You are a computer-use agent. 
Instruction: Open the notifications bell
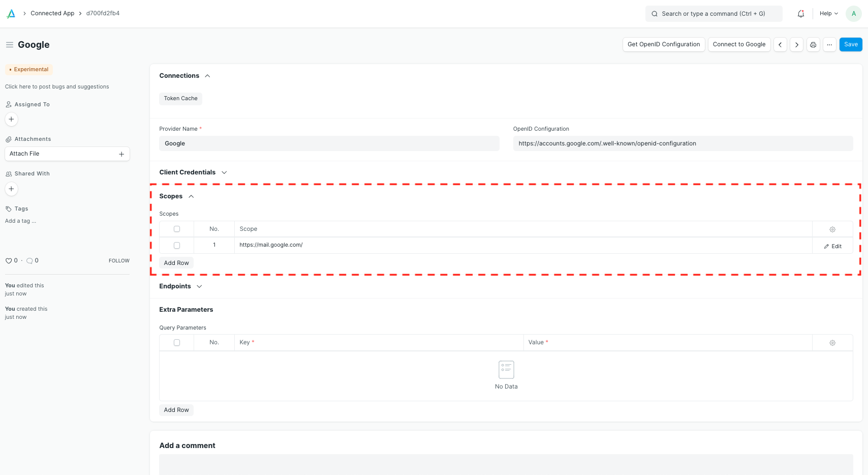click(801, 14)
